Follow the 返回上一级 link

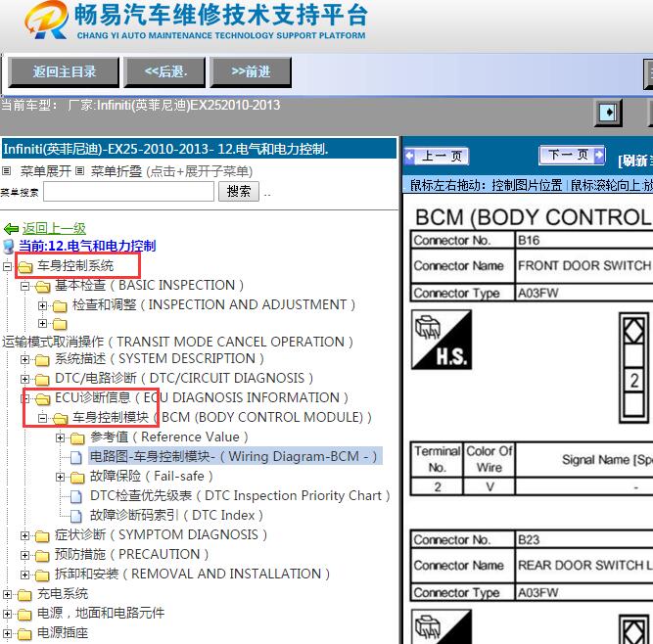[54, 228]
